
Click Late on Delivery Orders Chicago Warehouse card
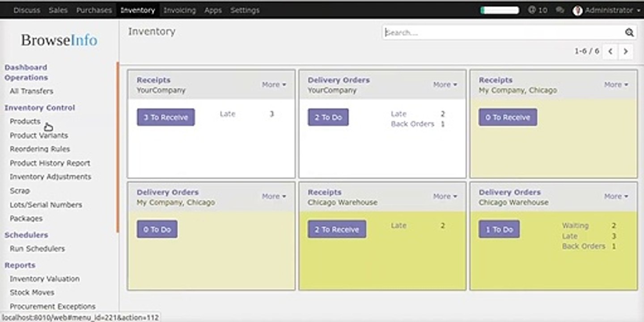pos(570,236)
